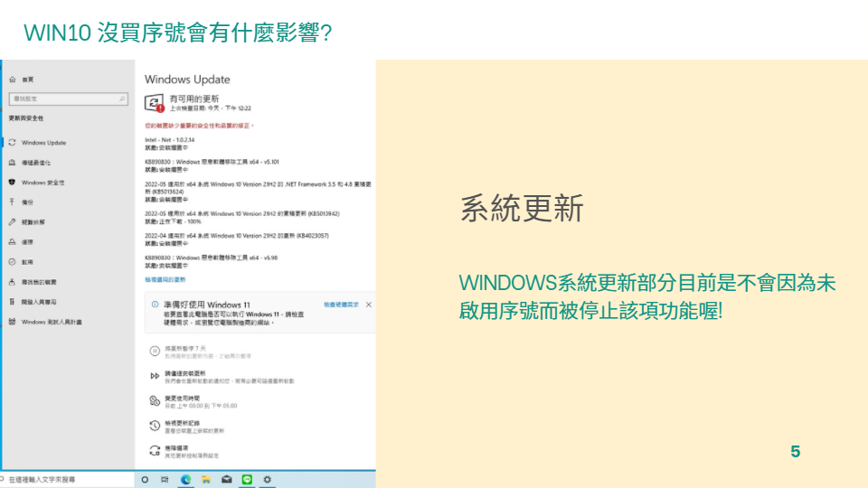Open Task View from the taskbar
The width and height of the screenshot is (868, 488).
pyautogui.click(x=165, y=480)
